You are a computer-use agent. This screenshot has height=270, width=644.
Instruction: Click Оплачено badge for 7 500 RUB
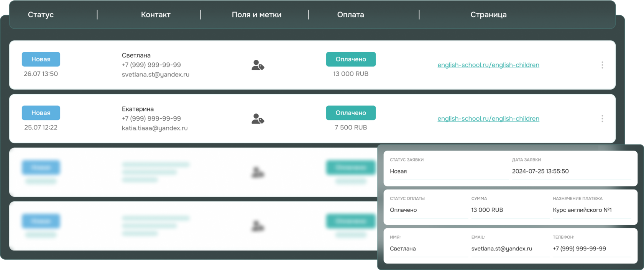click(351, 113)
